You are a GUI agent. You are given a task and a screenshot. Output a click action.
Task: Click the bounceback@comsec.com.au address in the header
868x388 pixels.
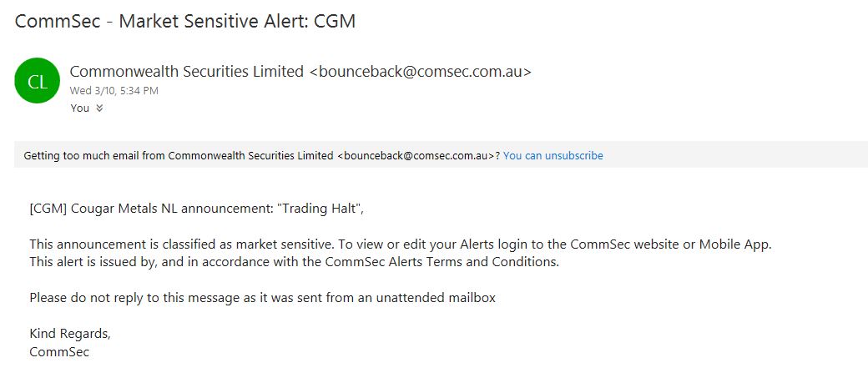[x=421, y=72]
